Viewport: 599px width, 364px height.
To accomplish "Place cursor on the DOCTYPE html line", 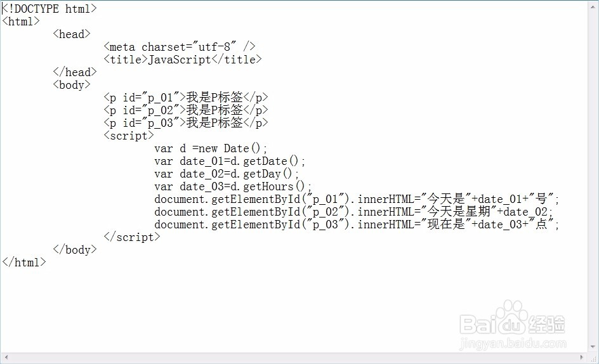I will (49, 8).
